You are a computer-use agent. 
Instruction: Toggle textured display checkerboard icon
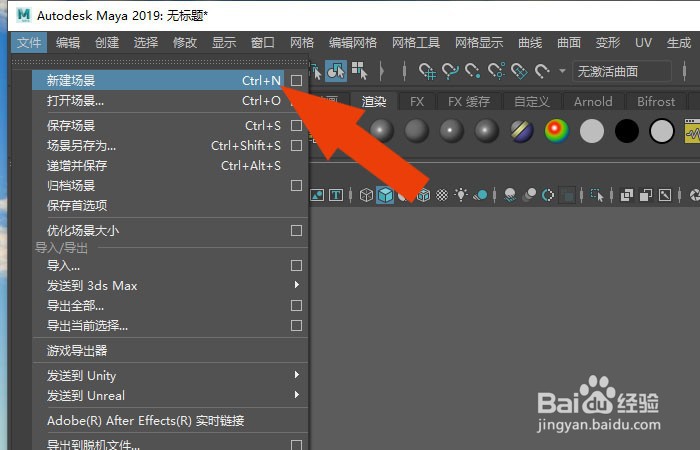[x=442, y=195]
